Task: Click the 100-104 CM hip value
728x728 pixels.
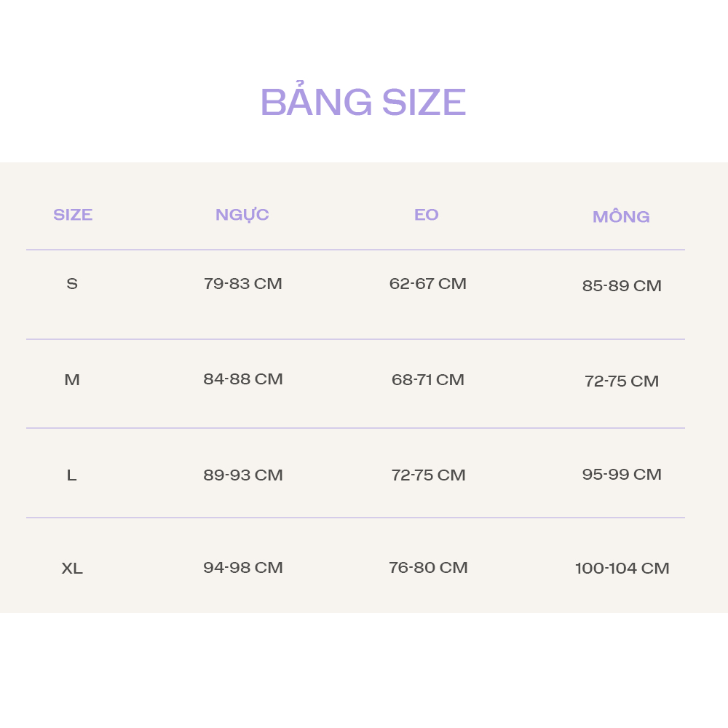Action: 622,569
